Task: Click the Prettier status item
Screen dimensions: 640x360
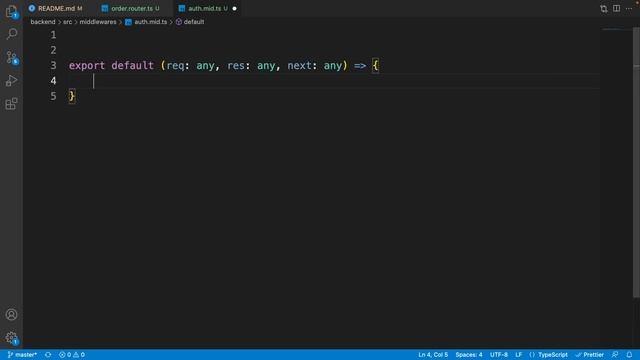Action: tap(589, 355)
